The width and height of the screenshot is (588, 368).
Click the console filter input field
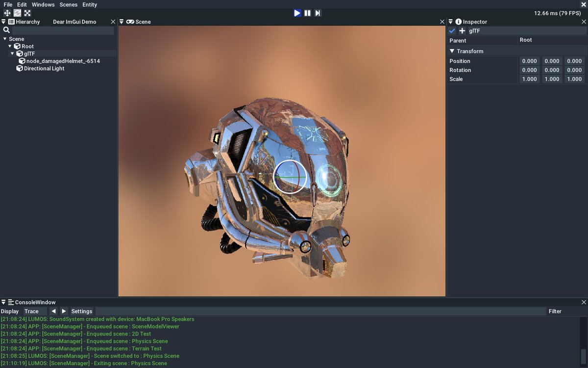tap(320, 311)
